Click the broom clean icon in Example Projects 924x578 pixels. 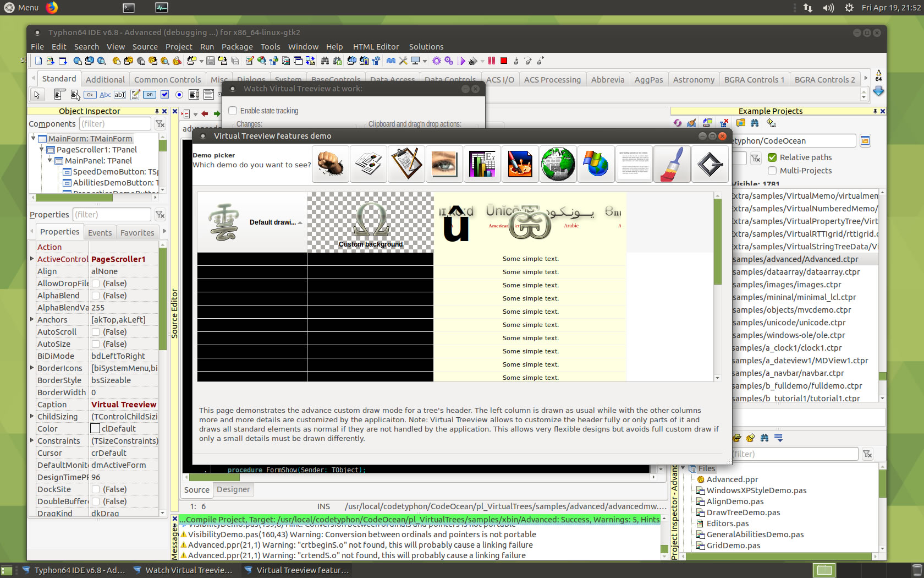692,123
